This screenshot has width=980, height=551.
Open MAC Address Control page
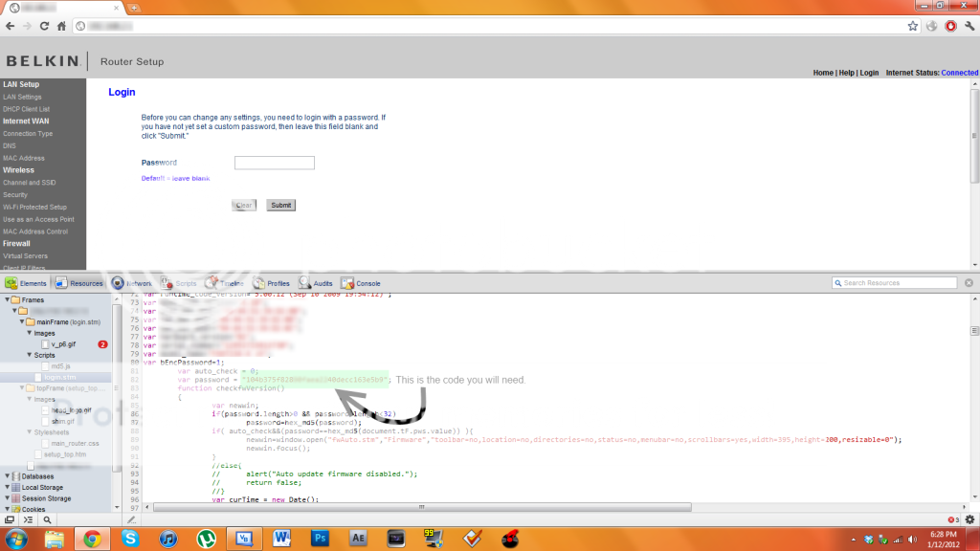click(x=35, y=231)
